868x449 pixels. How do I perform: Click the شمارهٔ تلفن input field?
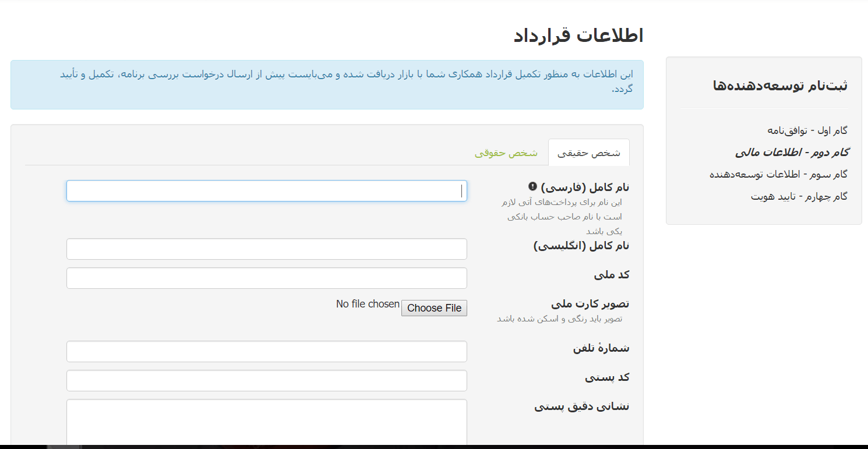pos(267,352)
